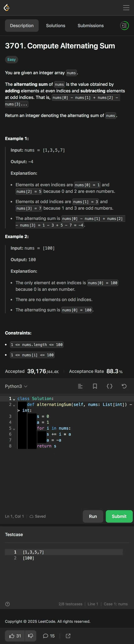Reset code with the revert arrow icon
The width and height of the screenshot is (134, 644).
coord(124,386)
